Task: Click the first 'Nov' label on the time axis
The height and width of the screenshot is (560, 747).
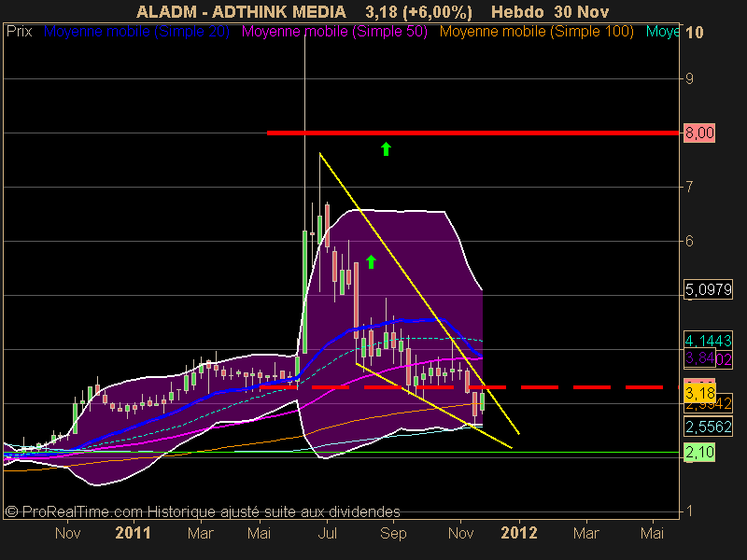Action: 67,533
